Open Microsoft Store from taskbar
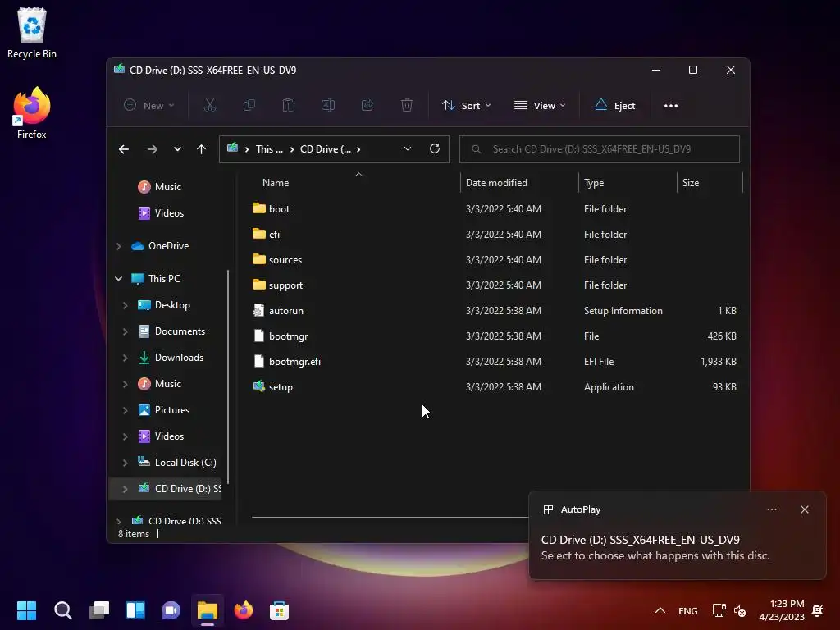 (x=279, y=610)
